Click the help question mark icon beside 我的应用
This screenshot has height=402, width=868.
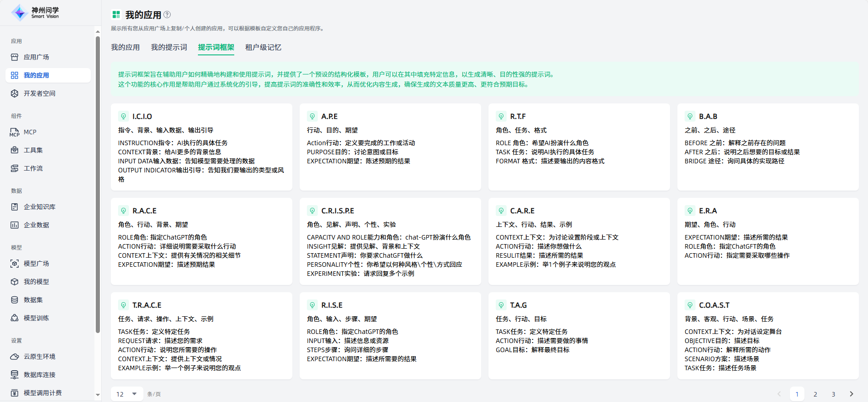click(x=167, y=15)
